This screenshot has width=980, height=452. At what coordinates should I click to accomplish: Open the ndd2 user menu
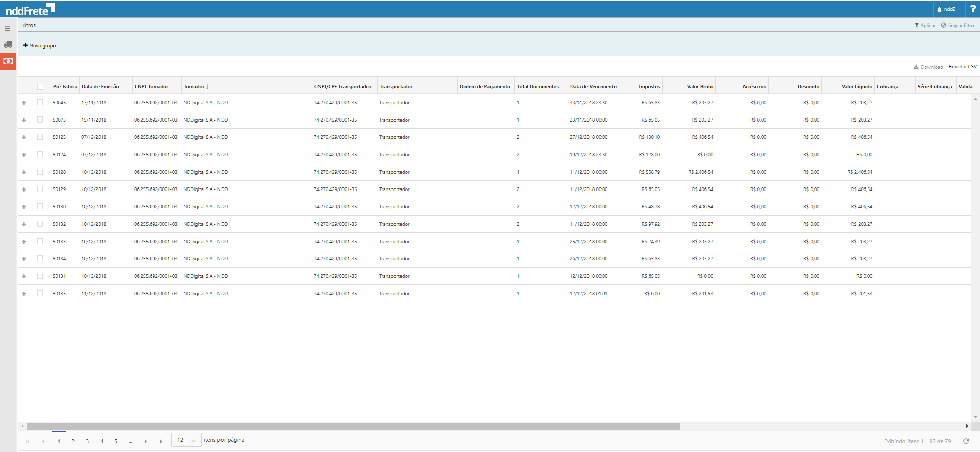click(949, 9)
